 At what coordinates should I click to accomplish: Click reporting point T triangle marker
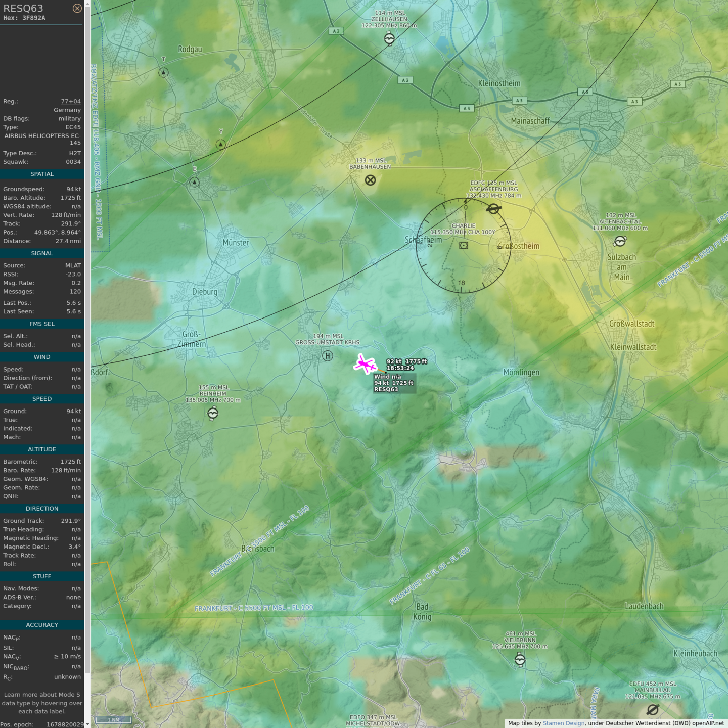(x=163, y=73)
